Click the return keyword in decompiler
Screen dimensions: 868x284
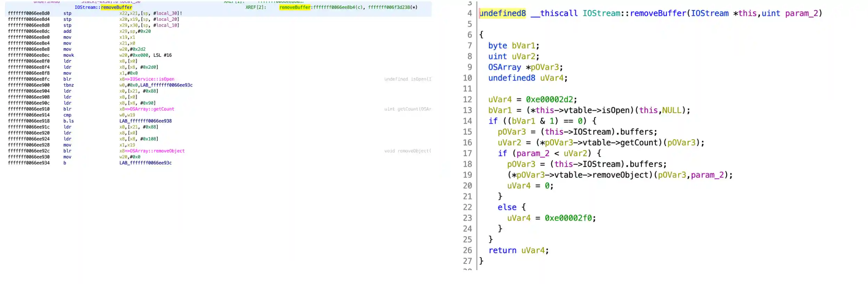coord(502,250)
